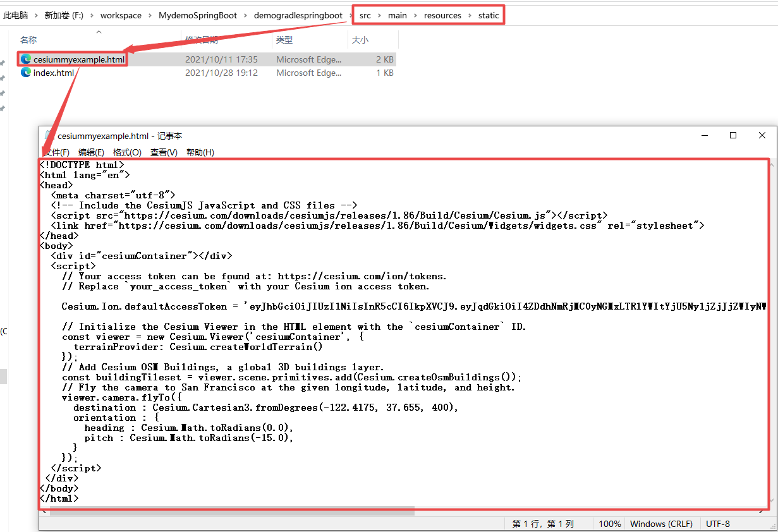
Task: Click 100% zoom level in status bar
Action: [609, 524]
